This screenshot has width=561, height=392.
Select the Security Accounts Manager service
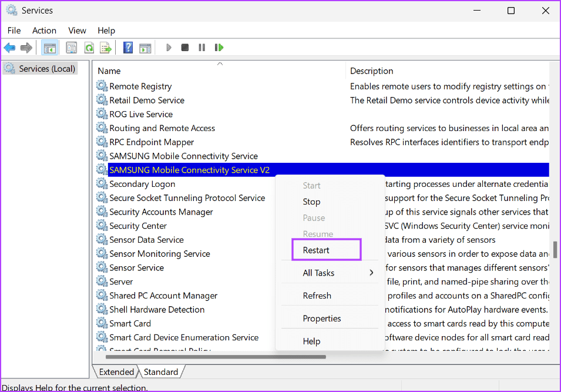tap(161, 212)
